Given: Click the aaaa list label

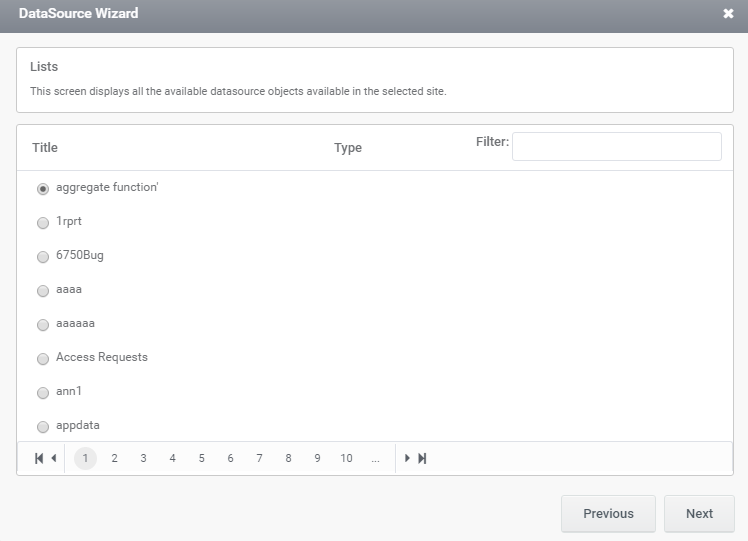Looking at the screenshot, I should 69,290.
